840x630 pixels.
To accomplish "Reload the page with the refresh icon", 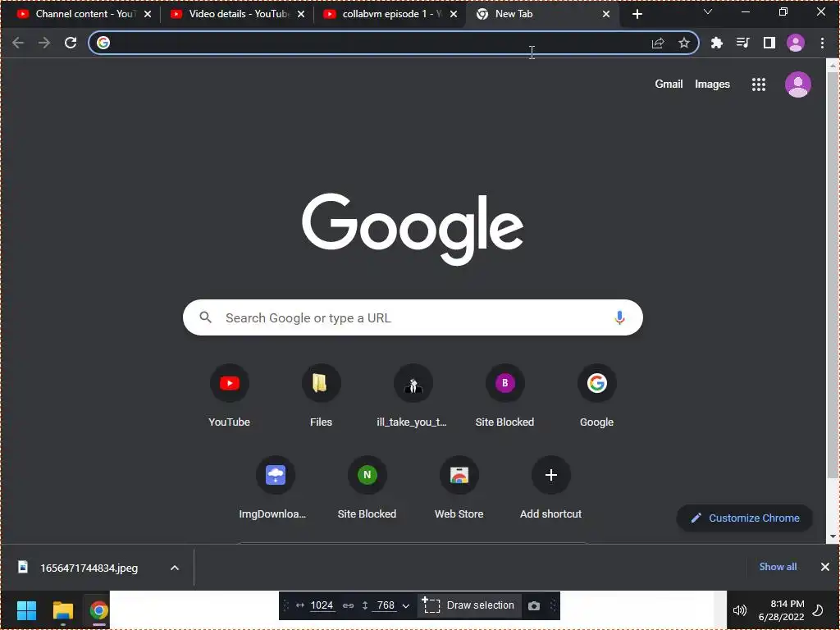I will coord(71,43).
